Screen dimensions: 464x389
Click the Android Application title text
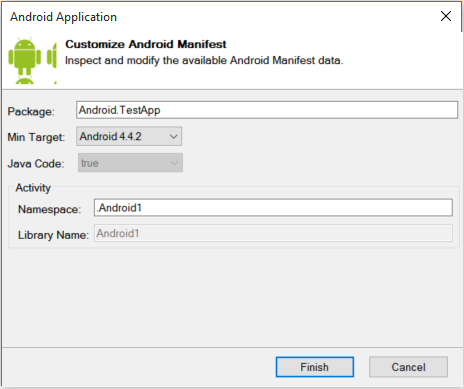63,17
